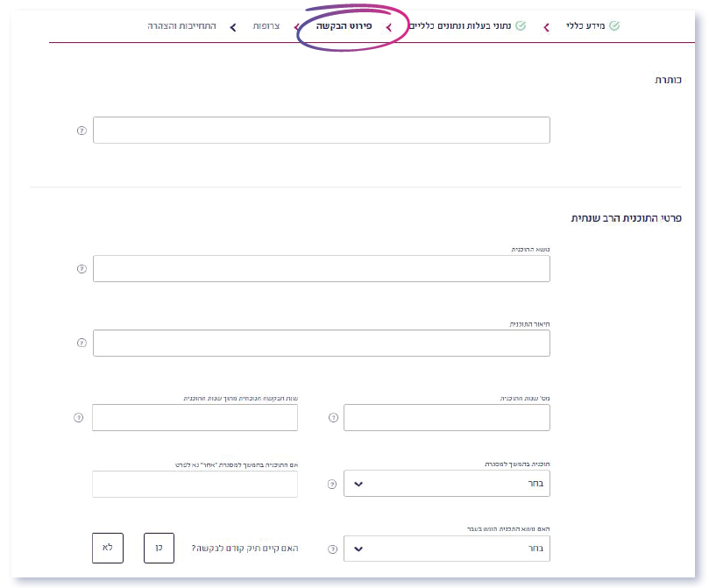Select כן for existing prior file question

[x=159, y=548]
